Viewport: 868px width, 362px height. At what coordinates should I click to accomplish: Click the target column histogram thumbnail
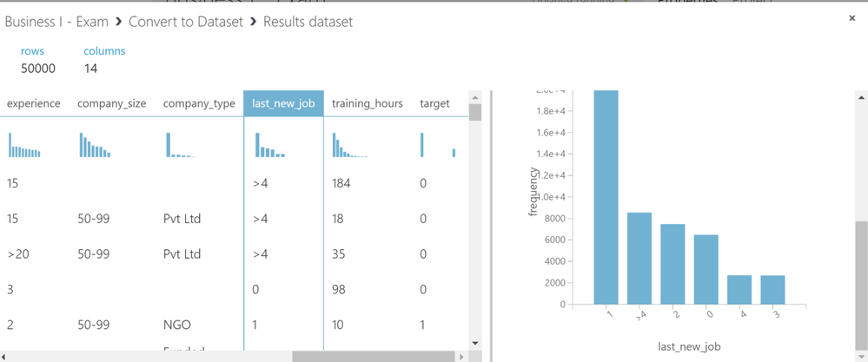pos(438,145)
